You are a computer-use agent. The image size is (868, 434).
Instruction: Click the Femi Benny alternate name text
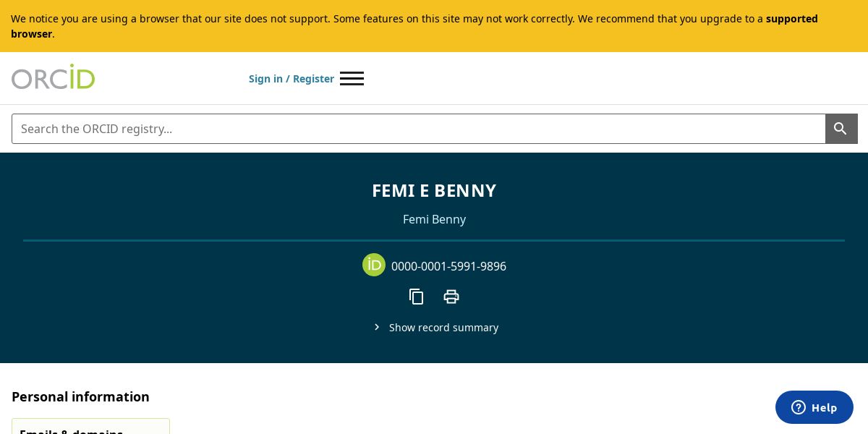point(434,219)
